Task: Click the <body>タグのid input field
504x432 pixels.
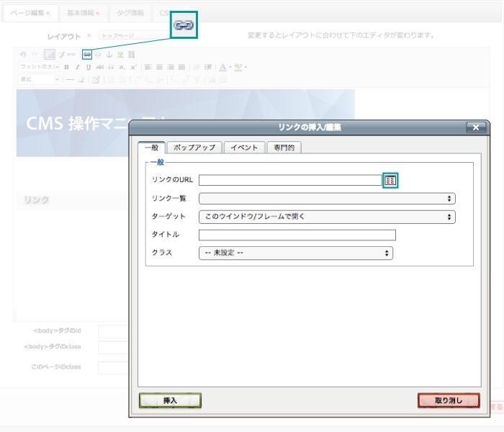Action: 113,331
